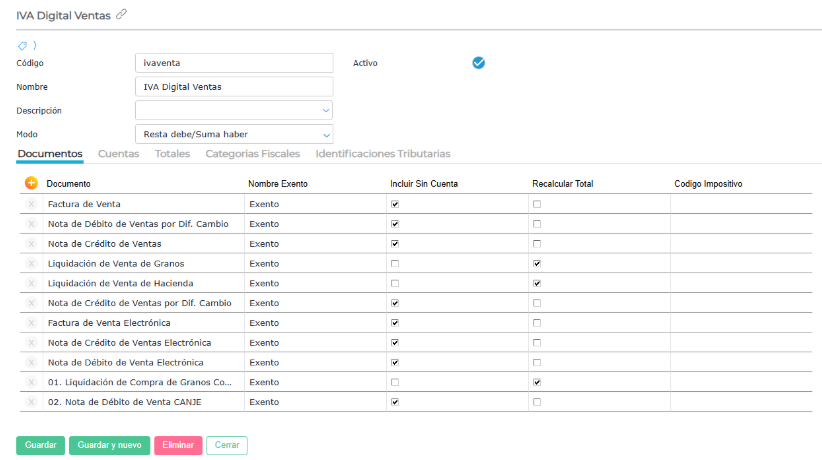
Task: Expand the Modo dropdown
Action: click(326, 134)
